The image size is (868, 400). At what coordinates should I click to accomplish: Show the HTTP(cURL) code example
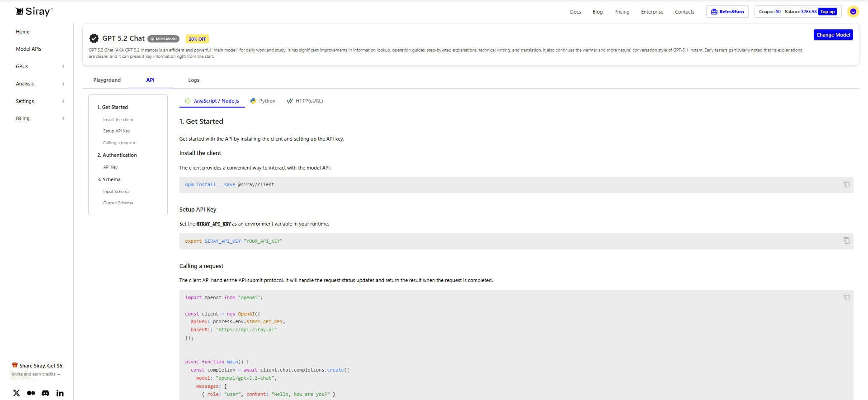tap(305, 101)
